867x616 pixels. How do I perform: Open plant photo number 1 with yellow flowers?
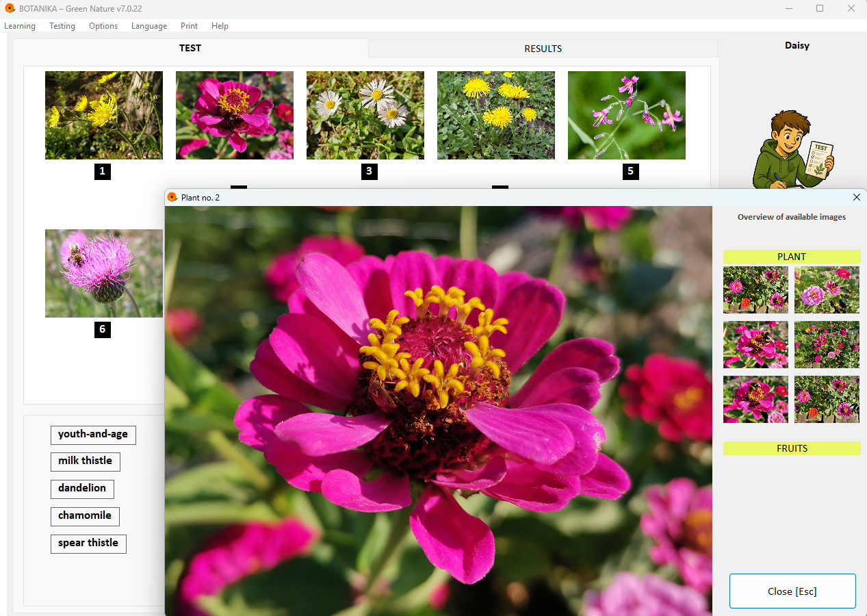104,115
